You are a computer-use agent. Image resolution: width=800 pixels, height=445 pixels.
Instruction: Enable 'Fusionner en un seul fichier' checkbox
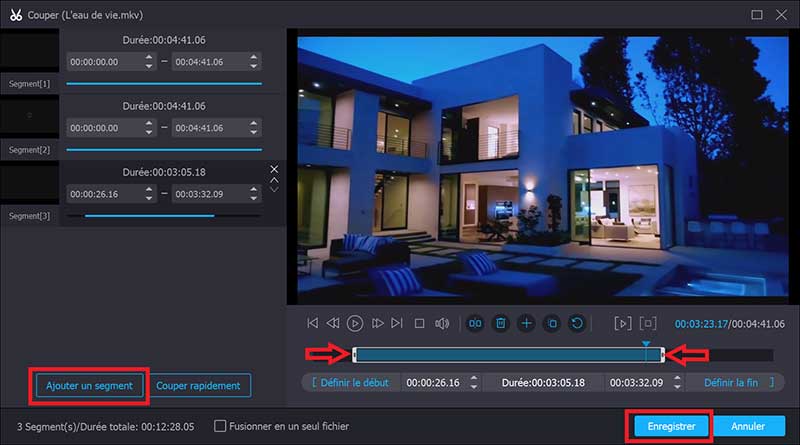[x=221, y=426]
